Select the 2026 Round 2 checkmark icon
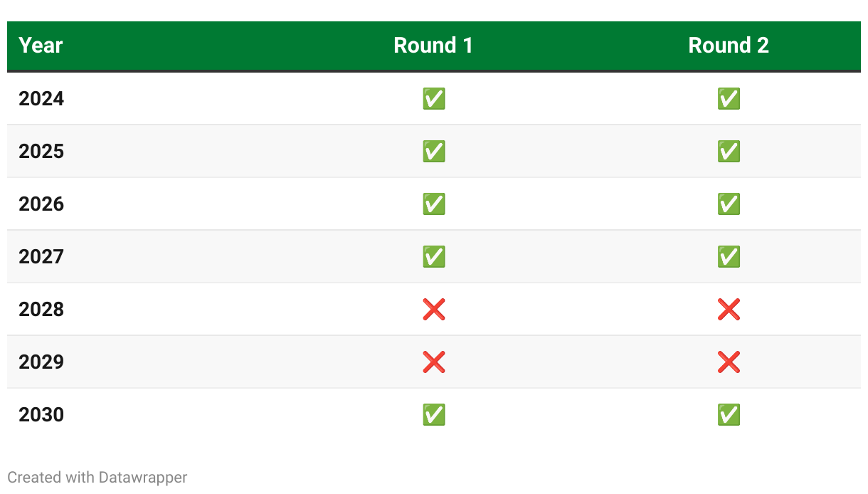Viewport: 868px width, 494px height. 729,204
